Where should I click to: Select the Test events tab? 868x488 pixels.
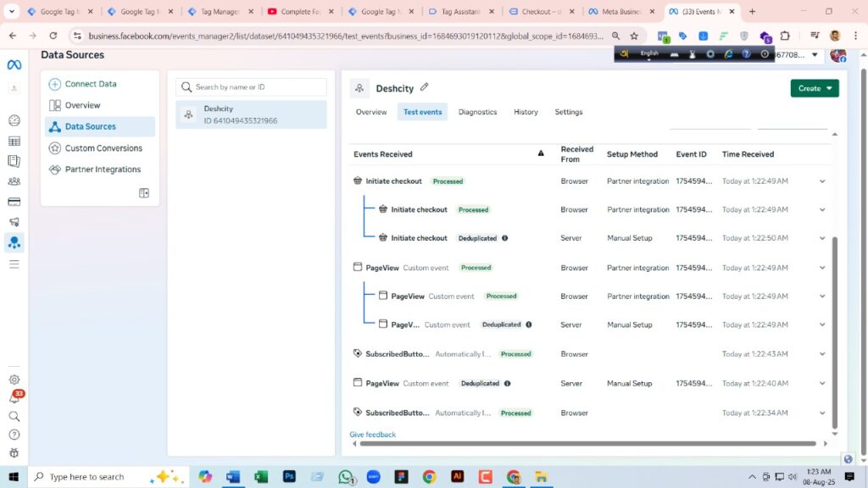click(x=422, y=112)
